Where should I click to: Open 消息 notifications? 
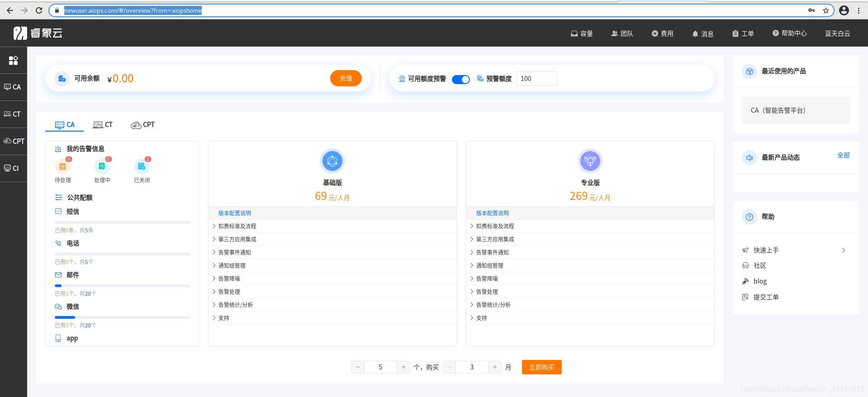point(702,33)
